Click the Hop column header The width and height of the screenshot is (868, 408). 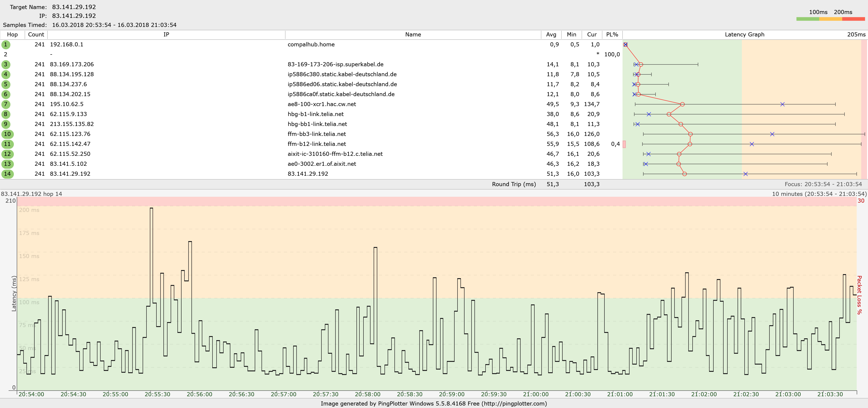12,34
